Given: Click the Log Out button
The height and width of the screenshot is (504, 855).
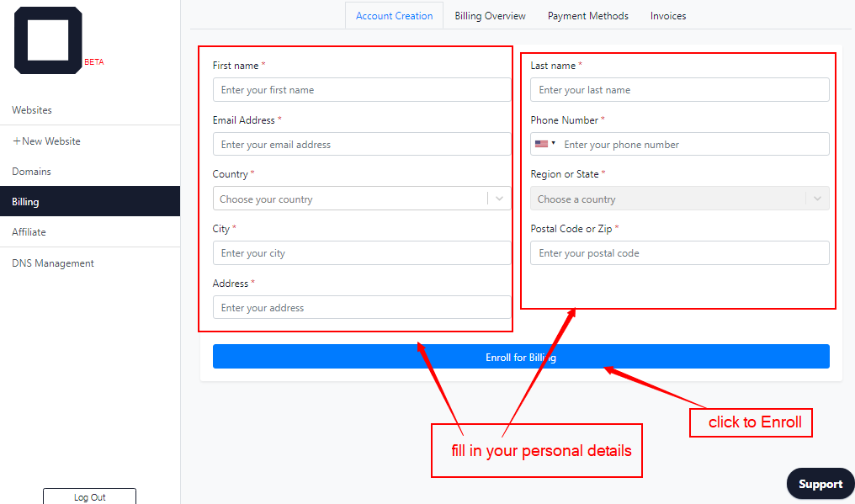Looking at the screenshot, I should 89,497.
